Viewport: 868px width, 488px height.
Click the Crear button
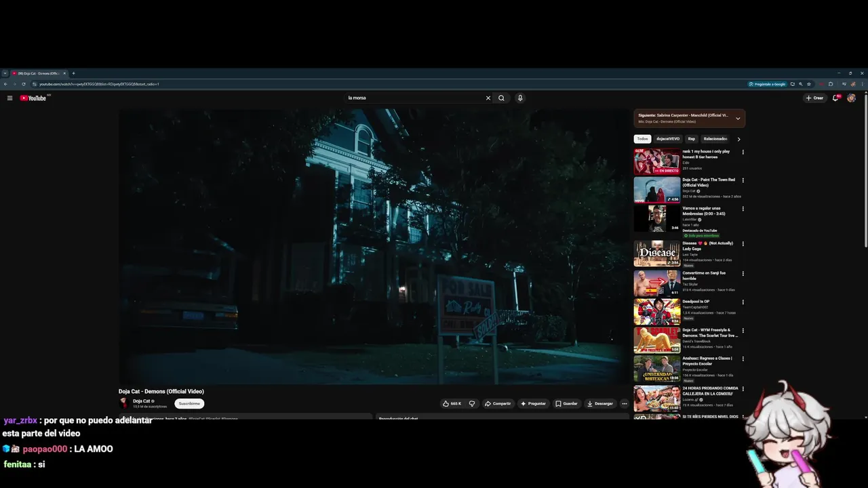[814, 98]
